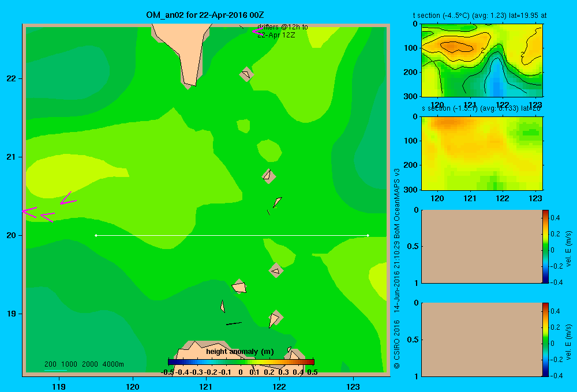Viewport: 577px width, 392px height.
Task: Select the magenta drifter arrow beside the drifters label
Action: pyautogui.click(x=257, y=31)
